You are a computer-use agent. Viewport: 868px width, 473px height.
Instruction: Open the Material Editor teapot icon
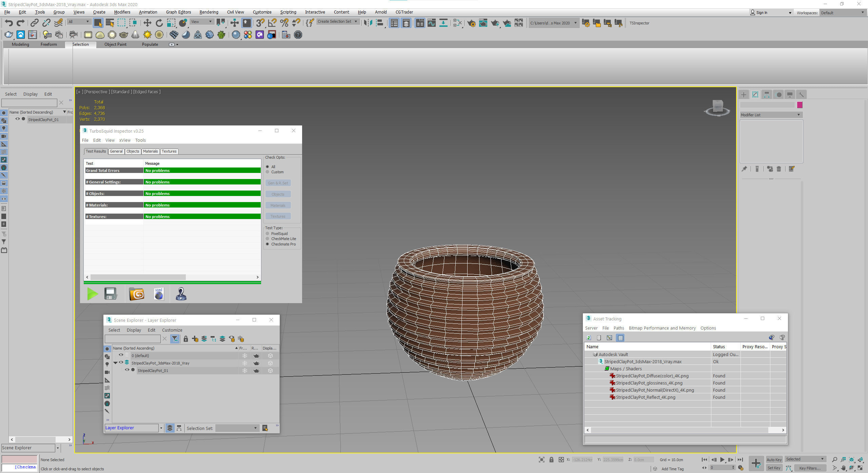click(471, 23)
